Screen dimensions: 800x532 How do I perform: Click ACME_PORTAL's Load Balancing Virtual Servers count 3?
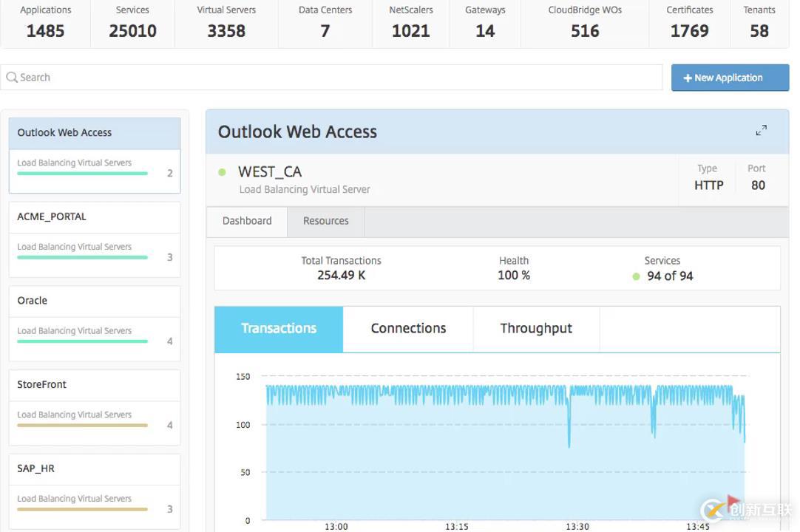[170, 257]
